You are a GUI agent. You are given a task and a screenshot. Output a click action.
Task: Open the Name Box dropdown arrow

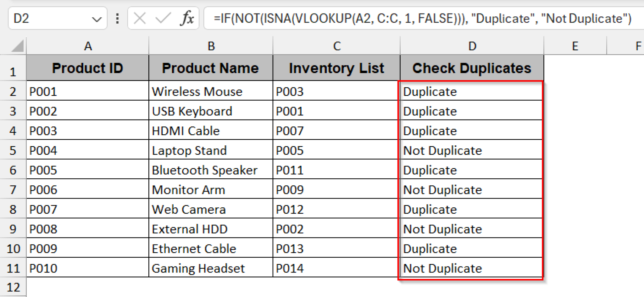[97, 19]
